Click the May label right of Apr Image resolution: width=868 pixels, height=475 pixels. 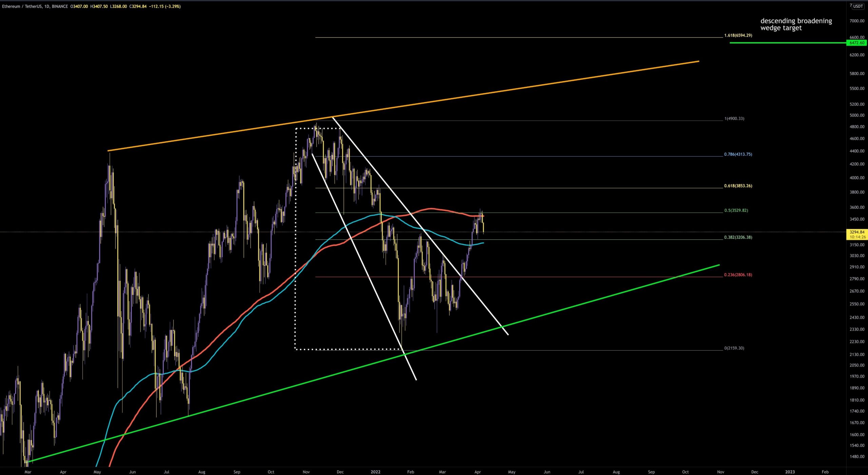click(x=512, y=472)
